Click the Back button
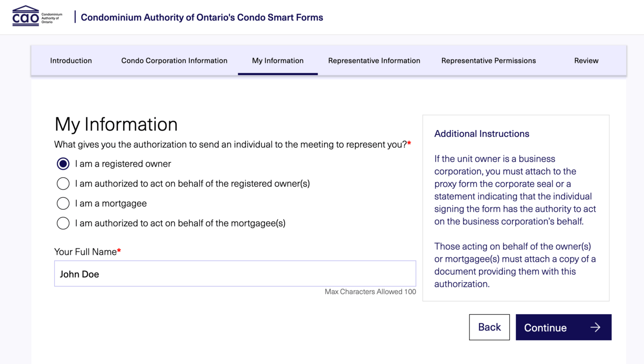 click(x=489, y=327)
